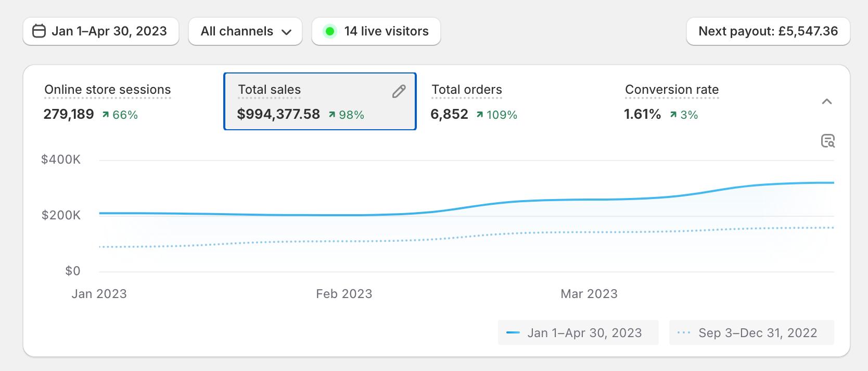Viewport: 868px width, 371px height.
Task: Click the up arrow next to 109% orders
Action: pos(479,115)
